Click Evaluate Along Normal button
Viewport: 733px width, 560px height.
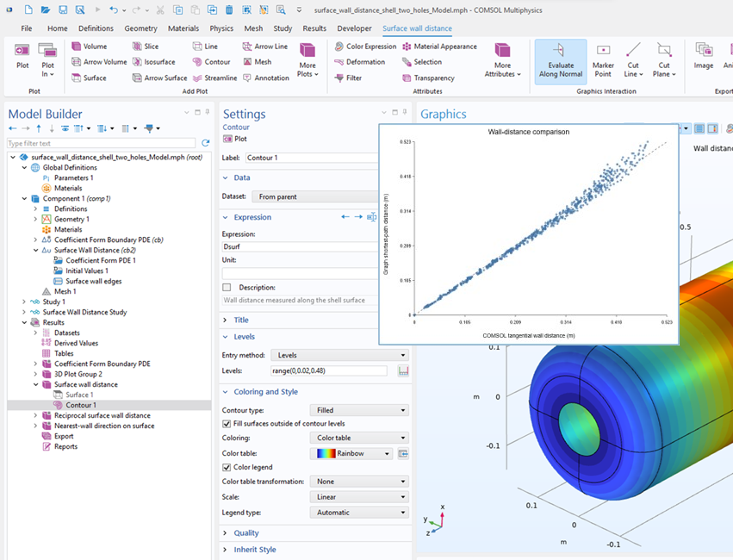tap(561, 61)
